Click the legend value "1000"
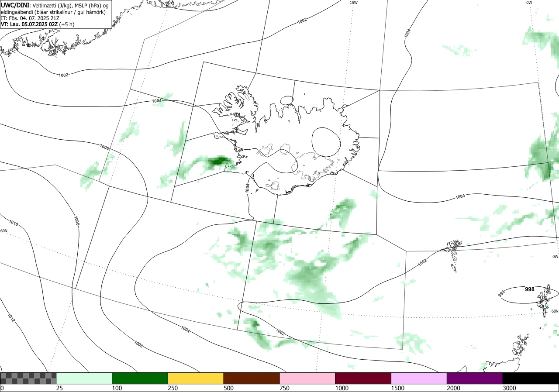The height and width of the screenshot is (392, 559). pos(342,388)
